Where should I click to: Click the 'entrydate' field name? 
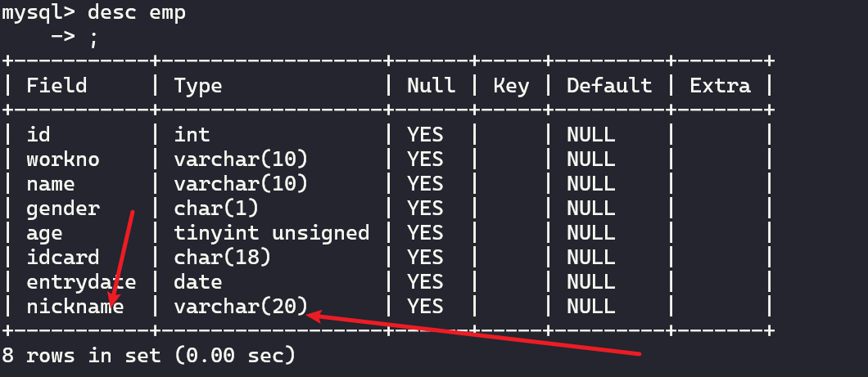click(81, 281)
